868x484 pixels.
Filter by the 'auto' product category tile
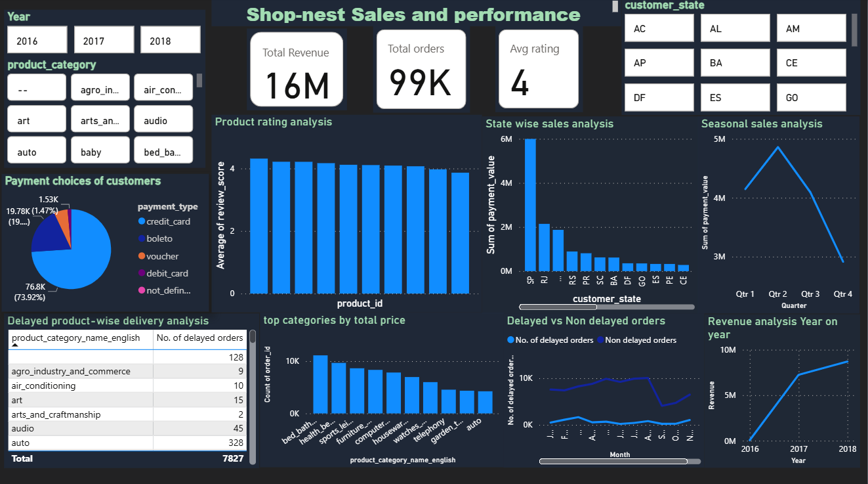(x=37, y=152)
